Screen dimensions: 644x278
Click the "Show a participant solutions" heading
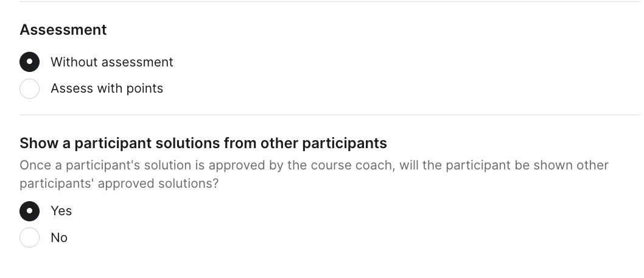[x=203, y=143]
